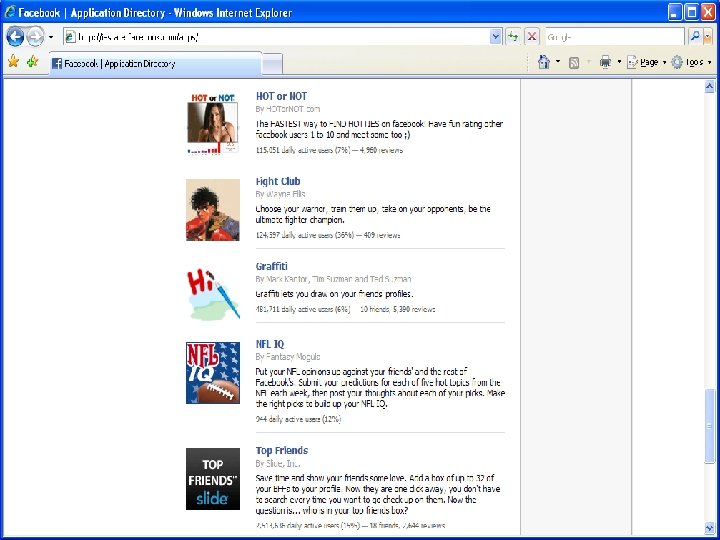This screenshot has width=720, height=540.
Task: Click "Choose your warrior" Fight Club description
Action: (x=373, y=214)
